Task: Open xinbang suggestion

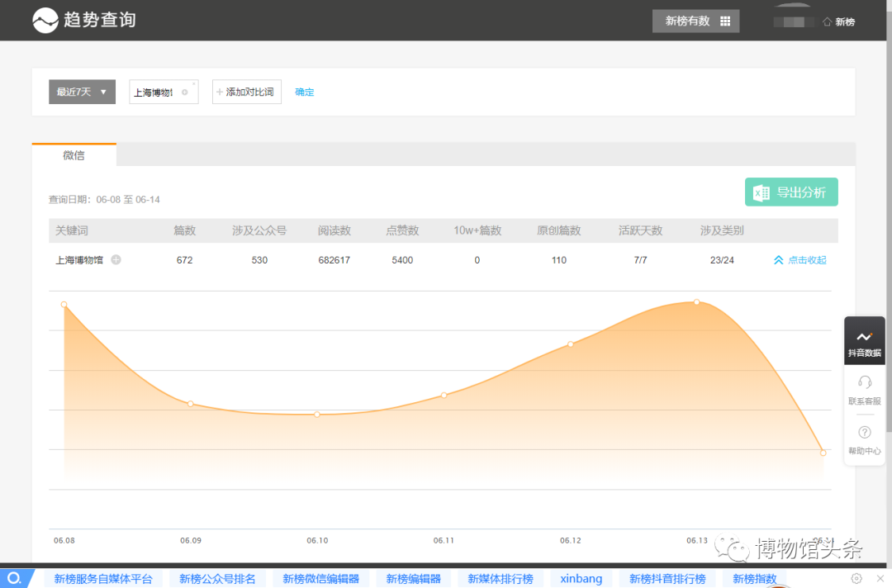Action: [581, 579]
